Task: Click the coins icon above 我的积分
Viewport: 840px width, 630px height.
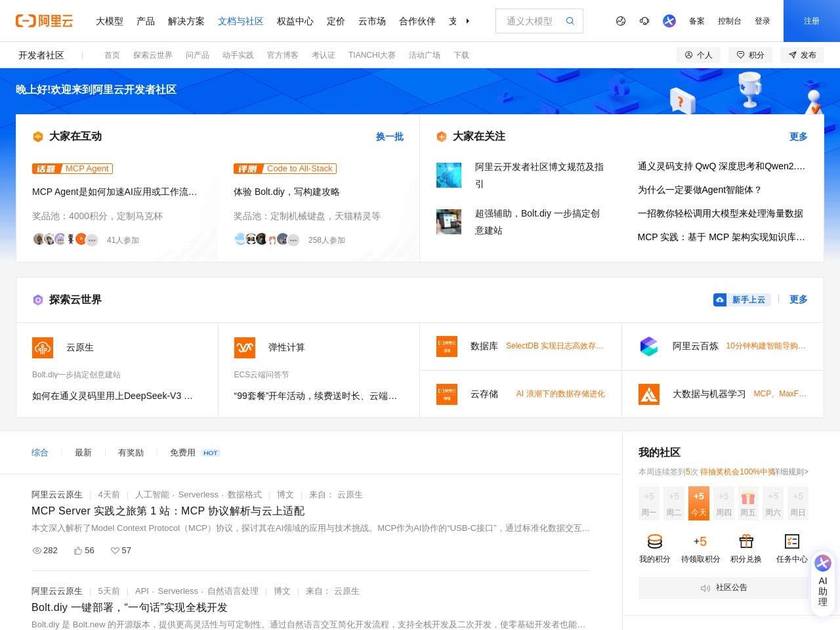Action: pyautogui.click(x=654, y=541)
